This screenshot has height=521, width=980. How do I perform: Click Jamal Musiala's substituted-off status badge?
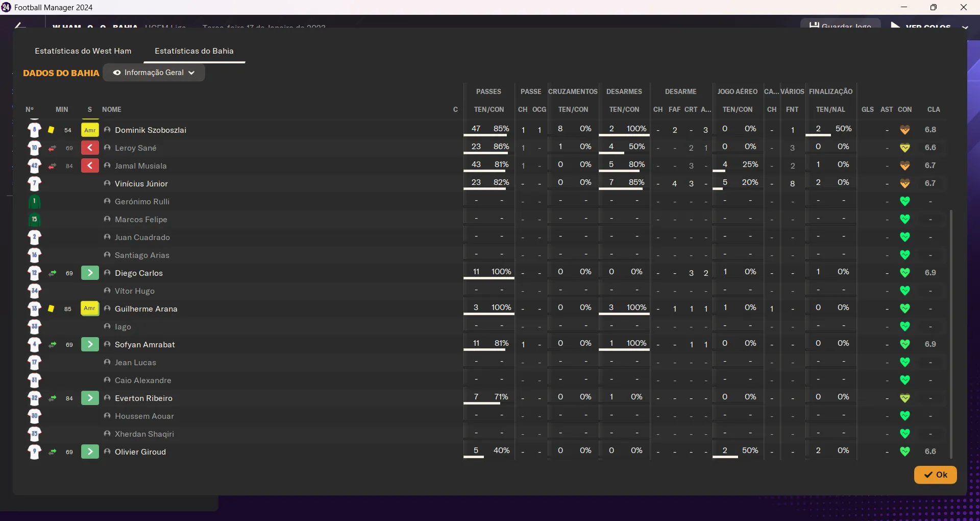(90, 165)
